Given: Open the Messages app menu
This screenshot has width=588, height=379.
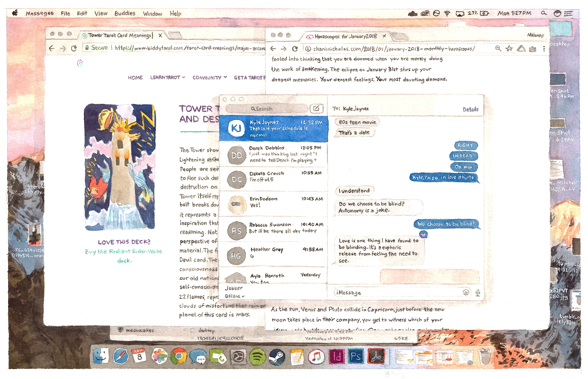Looking at the screenshot, I should (40, 13).
